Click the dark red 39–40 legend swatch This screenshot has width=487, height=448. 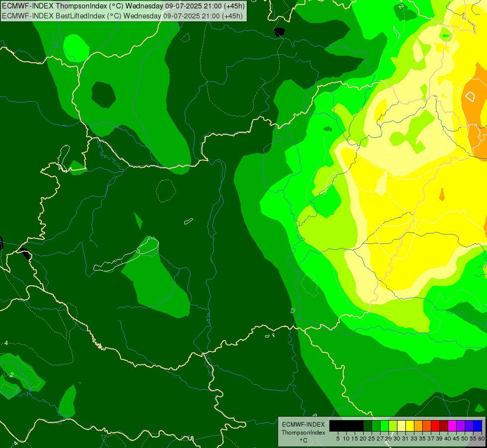pyautogui.click(x=444, y=426)
